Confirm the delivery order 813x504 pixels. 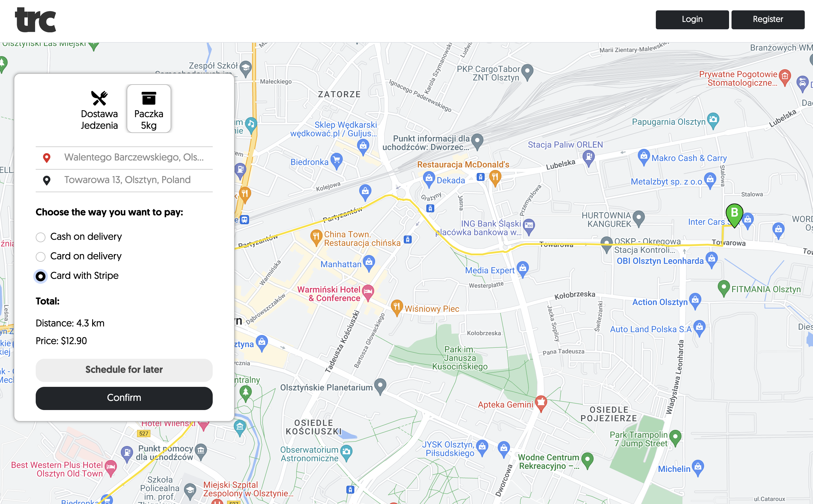[124, 398]
